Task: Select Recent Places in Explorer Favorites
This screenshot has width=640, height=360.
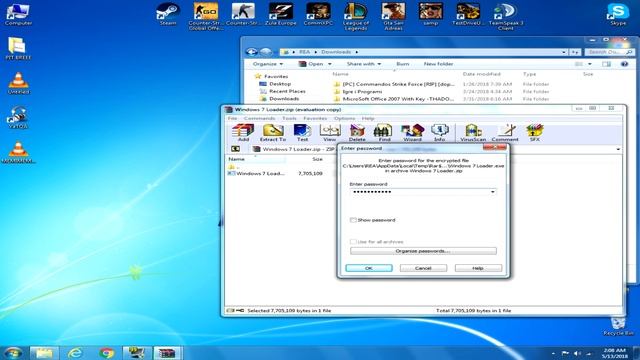Action: click(287, 91)
